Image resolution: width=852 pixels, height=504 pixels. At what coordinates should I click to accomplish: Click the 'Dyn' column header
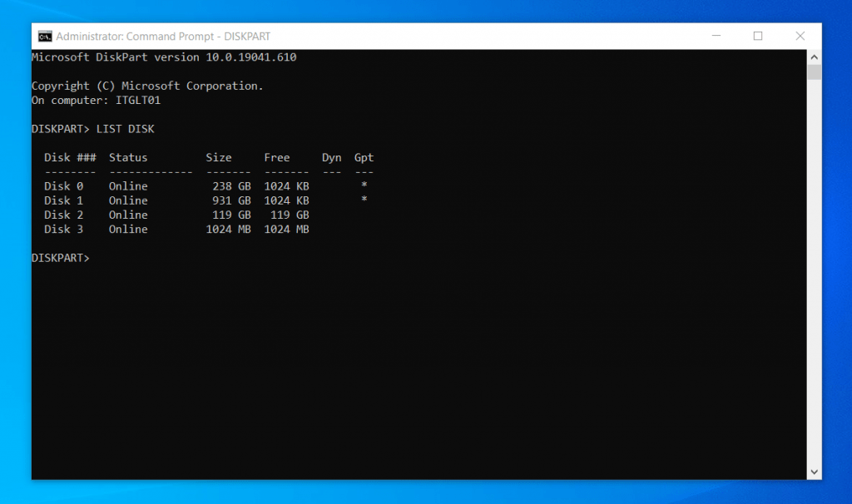pos(331,157)
